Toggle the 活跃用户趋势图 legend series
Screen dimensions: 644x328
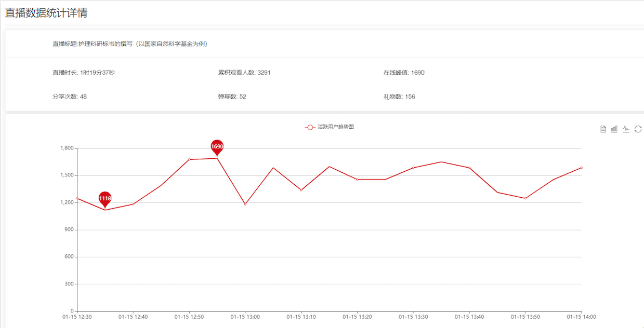click(x=329, y=127)
